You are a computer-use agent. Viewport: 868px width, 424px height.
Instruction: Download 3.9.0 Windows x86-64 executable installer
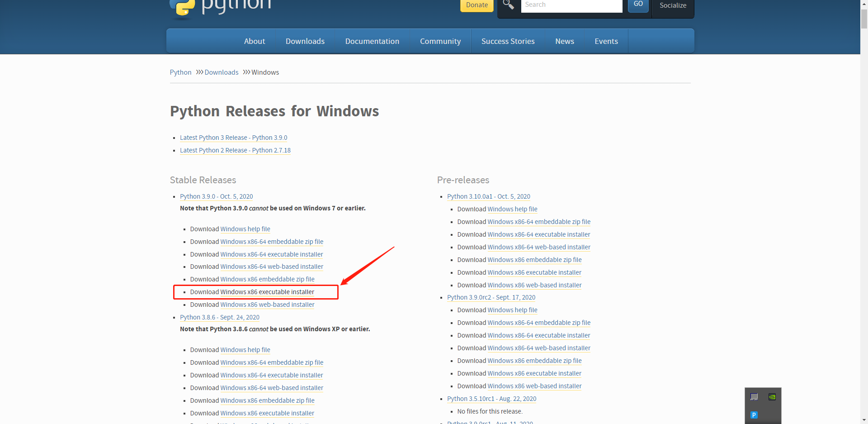pyautogui.click(x=272, y=254)
